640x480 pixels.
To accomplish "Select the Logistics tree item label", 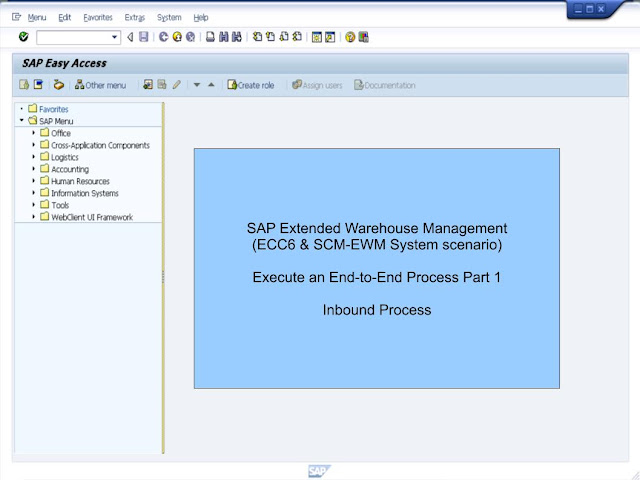I will coord(64,157).
